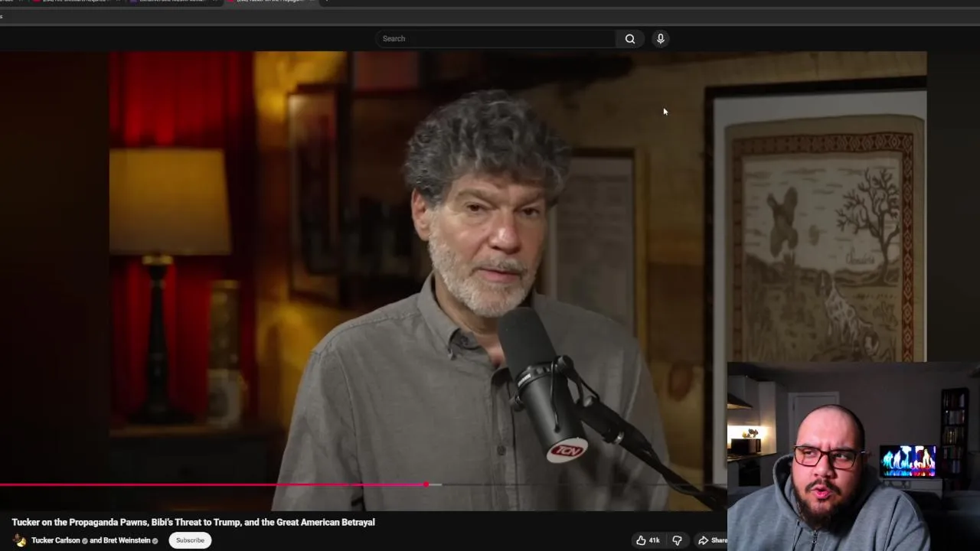Click the search magnifier button
The height and width of the screenshot is (551, 980).
(629, 39)
